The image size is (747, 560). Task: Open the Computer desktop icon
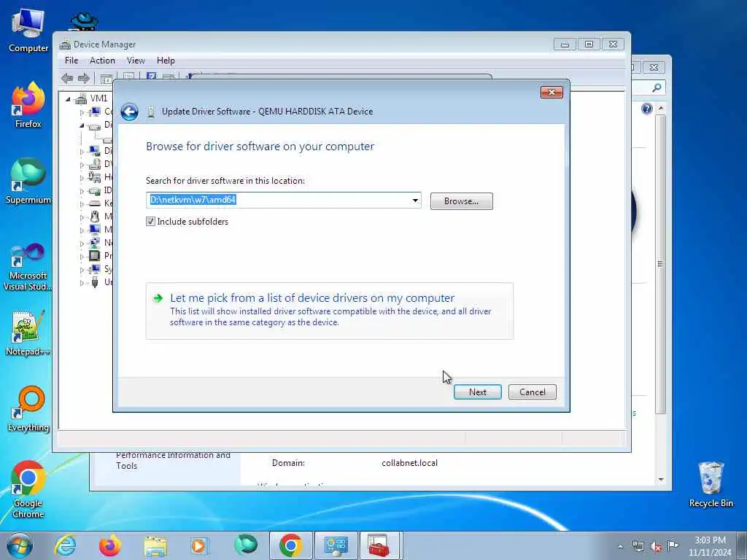click(28, 31)
